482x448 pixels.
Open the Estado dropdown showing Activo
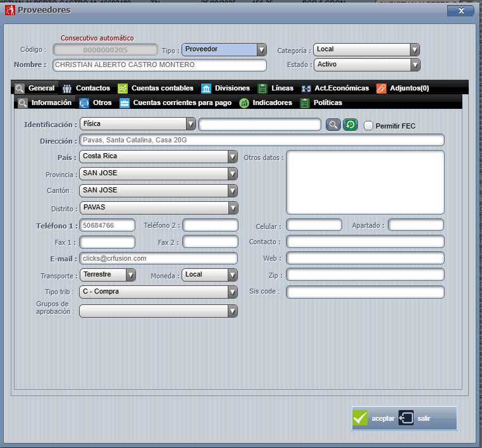[414, 65]
